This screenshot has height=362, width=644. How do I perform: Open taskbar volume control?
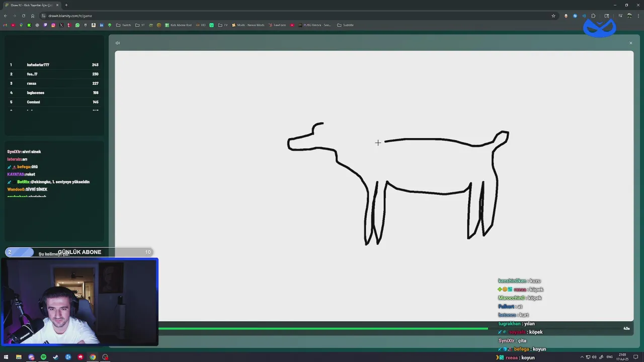coord(594,357)
